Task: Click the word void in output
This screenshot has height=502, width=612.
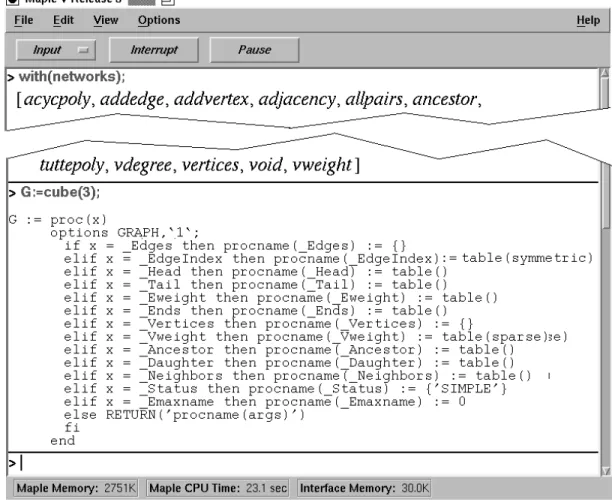Action: pyautogui.click(x=266, y=165)
